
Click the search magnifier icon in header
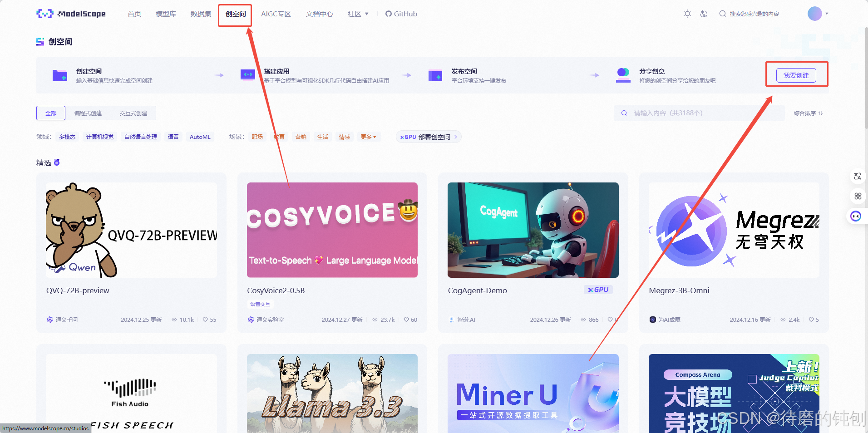(722, 14)
